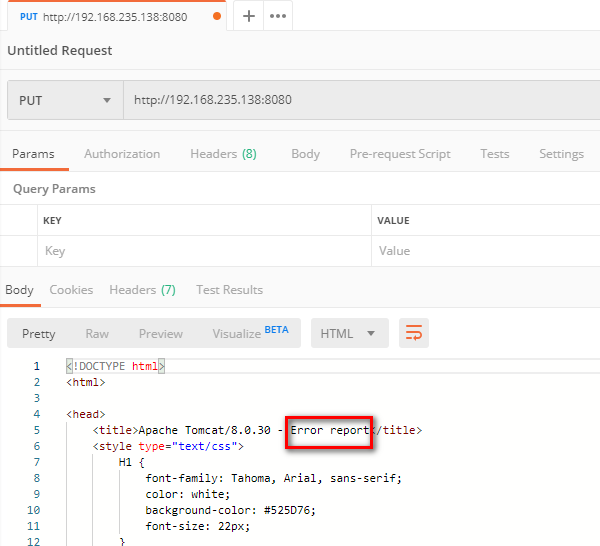Select the response Cookies tab
600x546 pixels.
71,290
